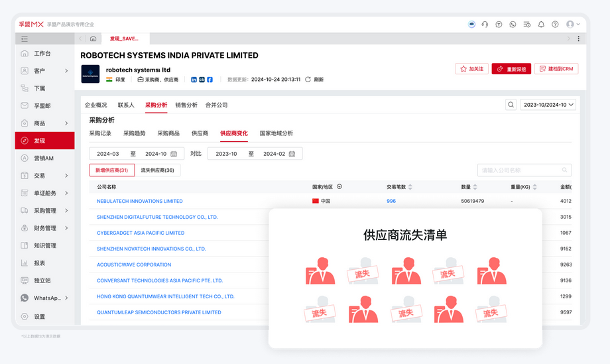
Task: Sort by 交易笔数 column arrows
Action: (x=410, y=187)
